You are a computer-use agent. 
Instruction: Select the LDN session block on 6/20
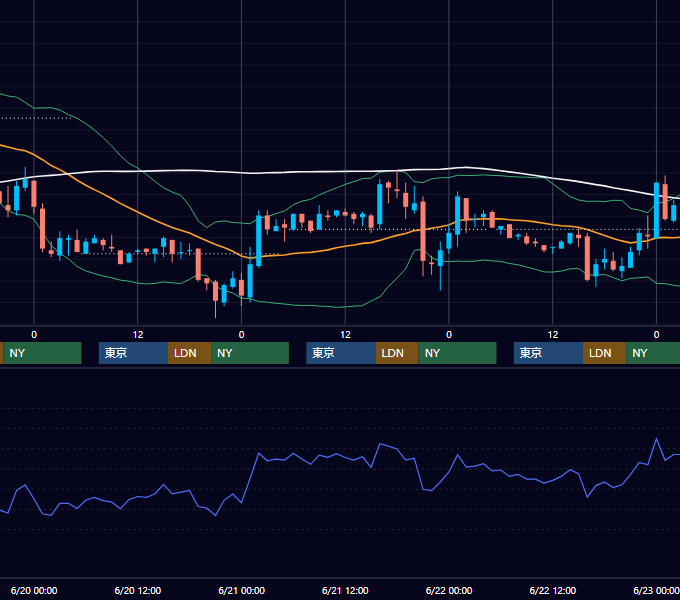pyautogui.click(x=190, y=353)
